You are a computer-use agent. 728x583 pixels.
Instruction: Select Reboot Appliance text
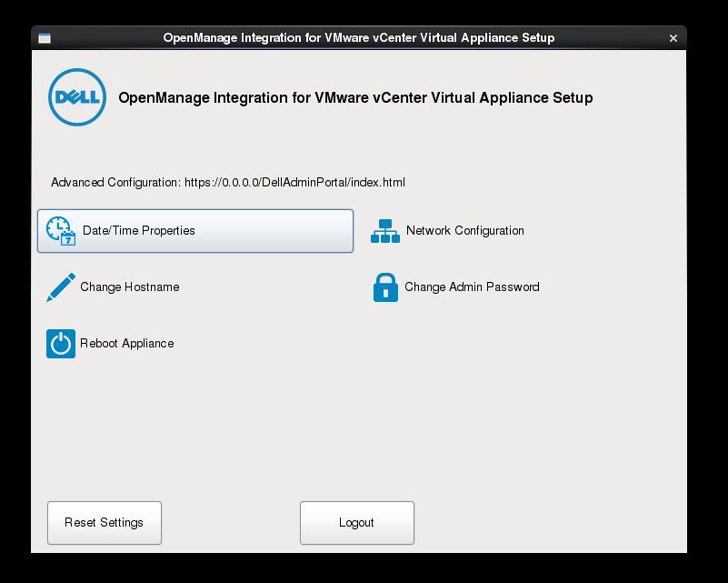point(126,343)
